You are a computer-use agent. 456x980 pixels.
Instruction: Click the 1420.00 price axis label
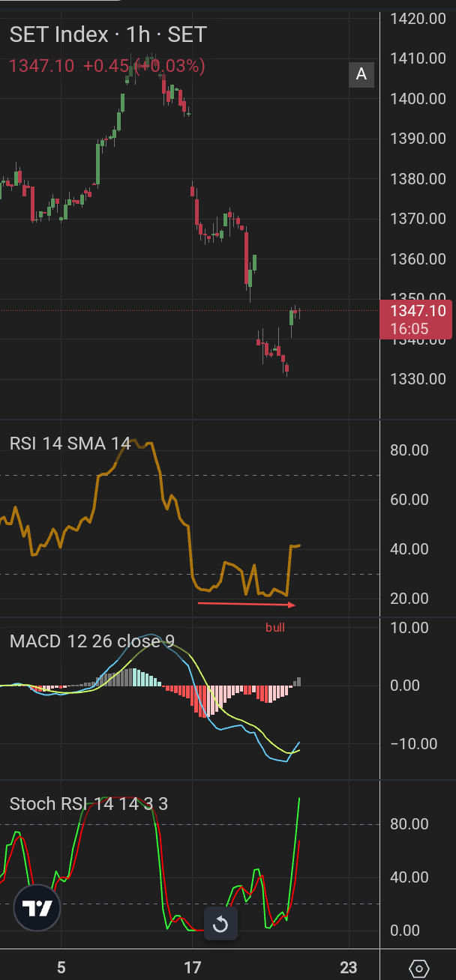419,18
